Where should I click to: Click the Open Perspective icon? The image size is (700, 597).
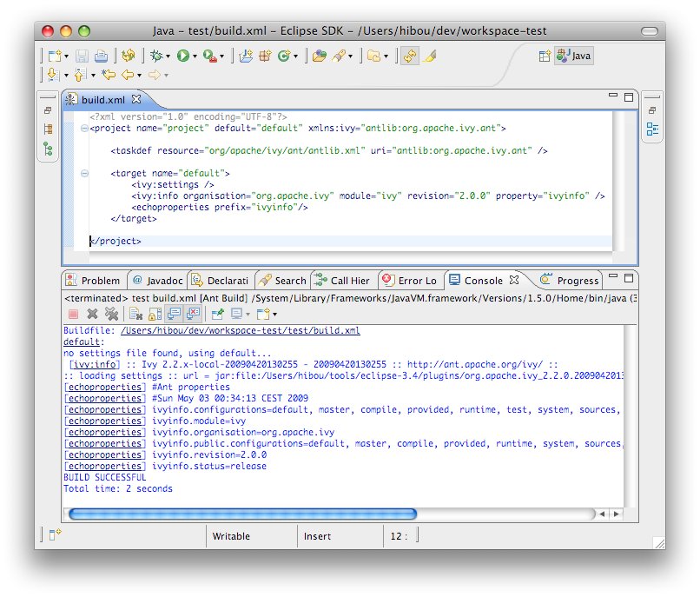coord(545,56)
